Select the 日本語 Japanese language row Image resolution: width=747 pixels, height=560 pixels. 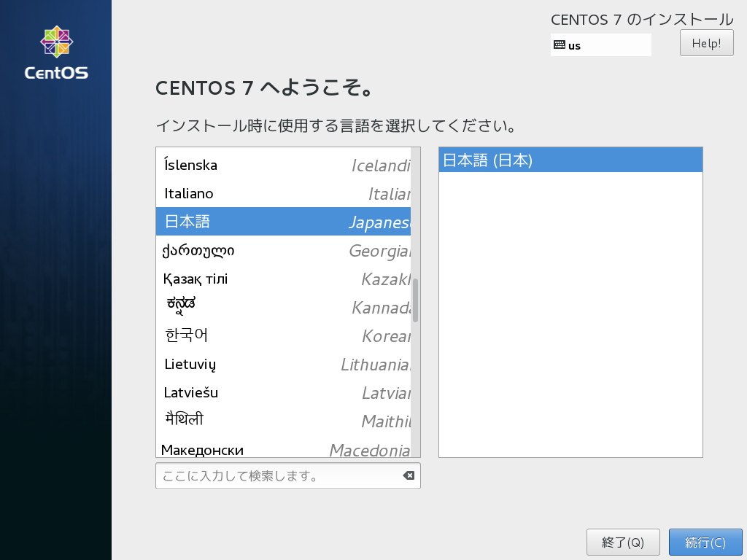283,222
